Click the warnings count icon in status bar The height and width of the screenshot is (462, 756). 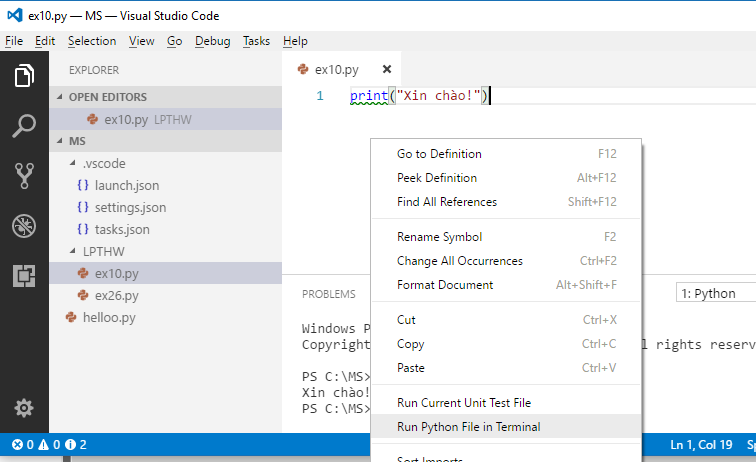click(x=44, y=445)
